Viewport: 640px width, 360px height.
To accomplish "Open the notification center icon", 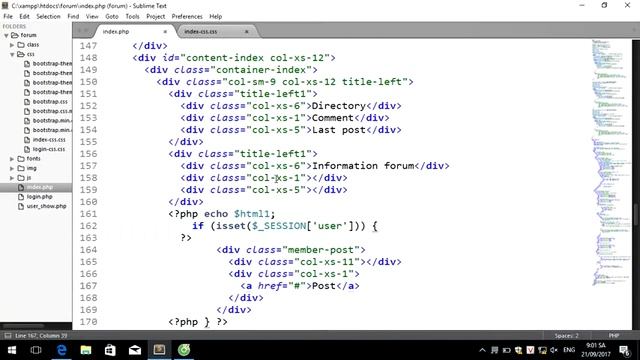I will [624, 350].
